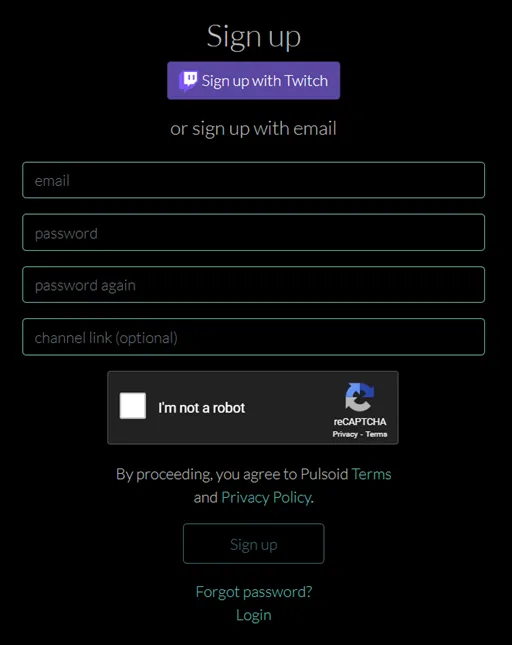Click the channel link (optional) field

click(x=253, y=337)
